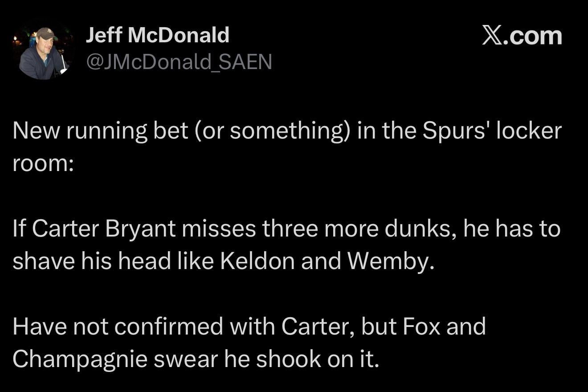Click the word "room:" in the tweet

[43, 163]
